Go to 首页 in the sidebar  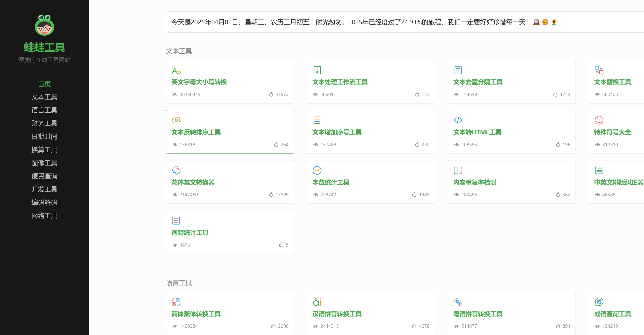click(x=44, y=84)
